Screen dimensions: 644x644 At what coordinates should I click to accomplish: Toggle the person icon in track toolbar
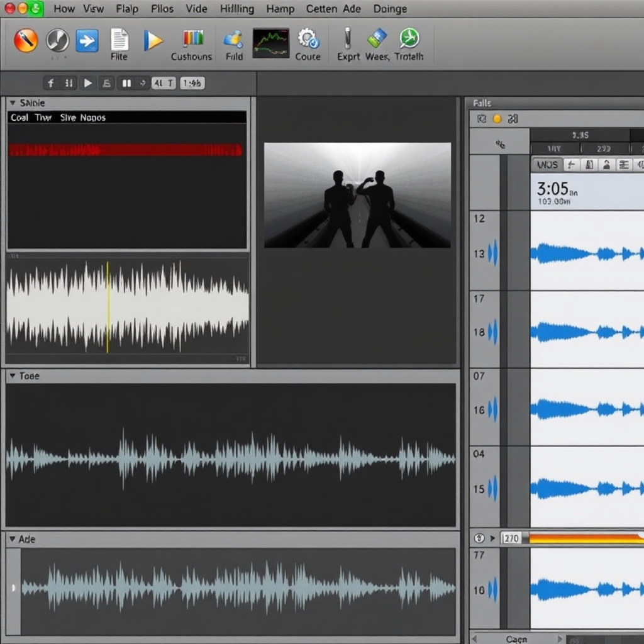pyautogui.click(x=606, y=165)
